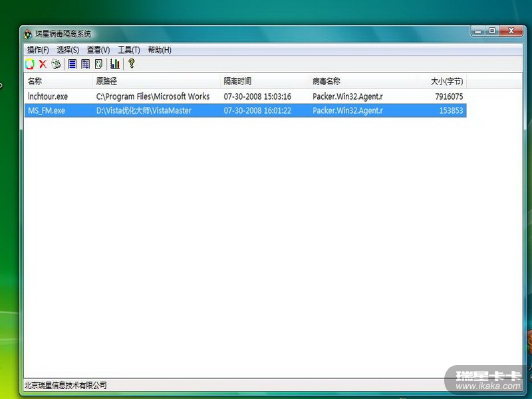Viewport: 532px width, 399px height.
Task: Click the yellow question mark help icon
Action: (131, 63)
